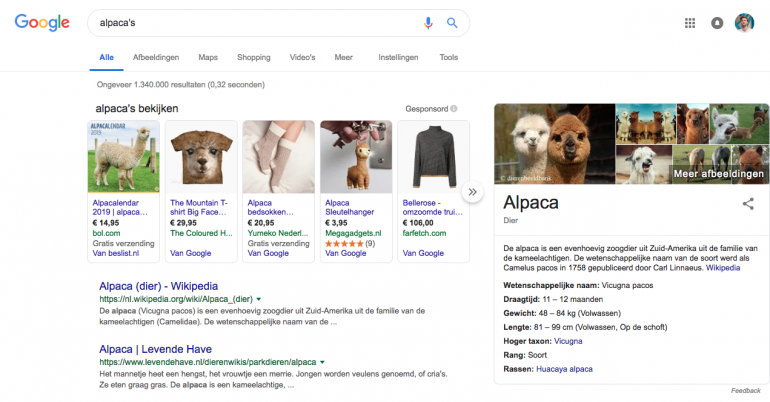This screenshot has height=402, width=770.
Task: Open white alpaca open-mouth thumbnail
Action: (x=644, y=165)
